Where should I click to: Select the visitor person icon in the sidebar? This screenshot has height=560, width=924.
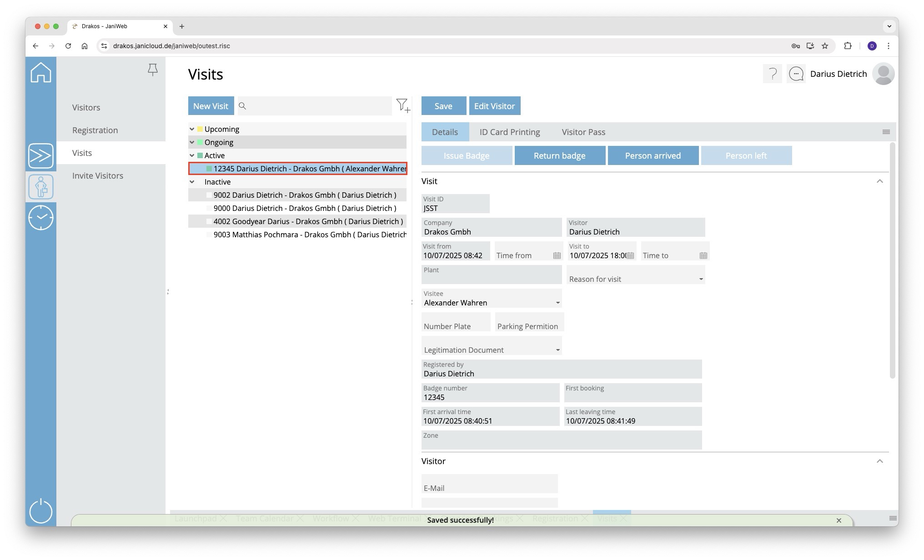click(x=41, y=187)
